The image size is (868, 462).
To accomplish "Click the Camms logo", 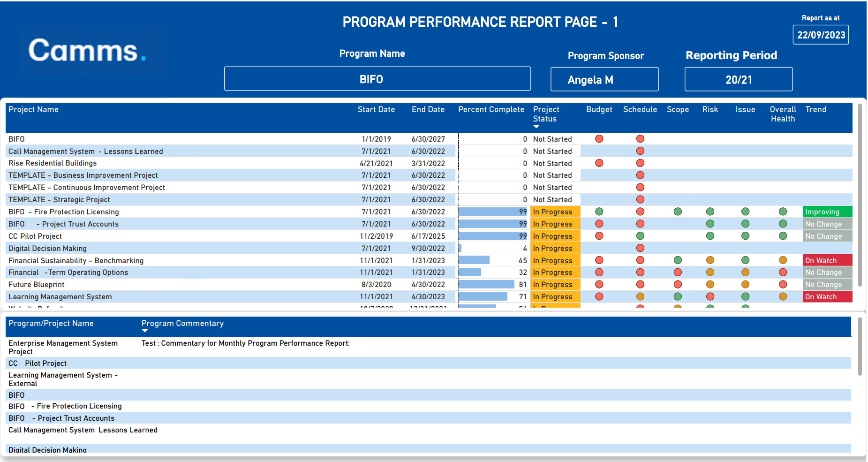I will [x=92, y=50].
